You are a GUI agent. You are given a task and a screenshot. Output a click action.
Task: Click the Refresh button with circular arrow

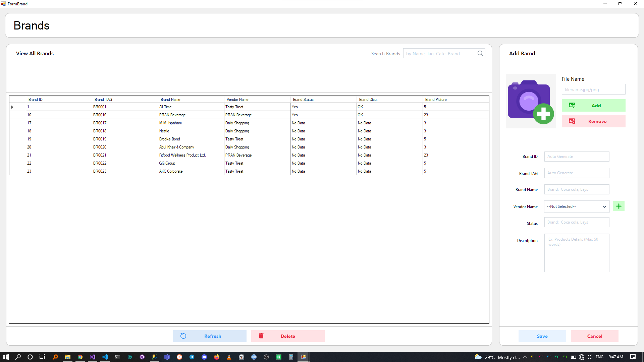pos(210,336)
